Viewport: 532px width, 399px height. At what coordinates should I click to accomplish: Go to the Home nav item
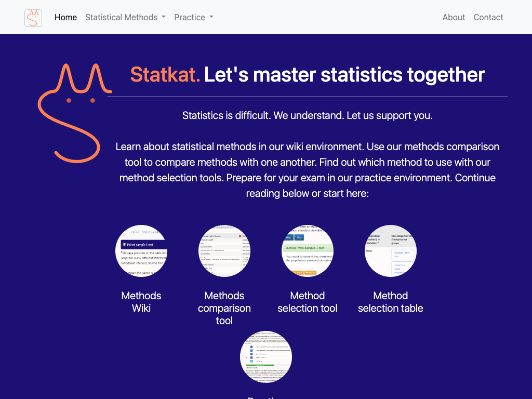pos(65,17)
